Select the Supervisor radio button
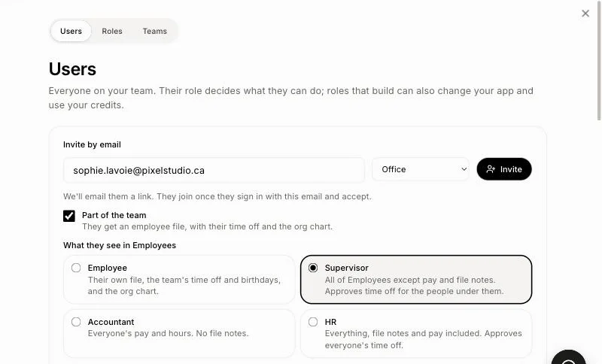Screen dimensions: 602x364 [x=313, y=268]
